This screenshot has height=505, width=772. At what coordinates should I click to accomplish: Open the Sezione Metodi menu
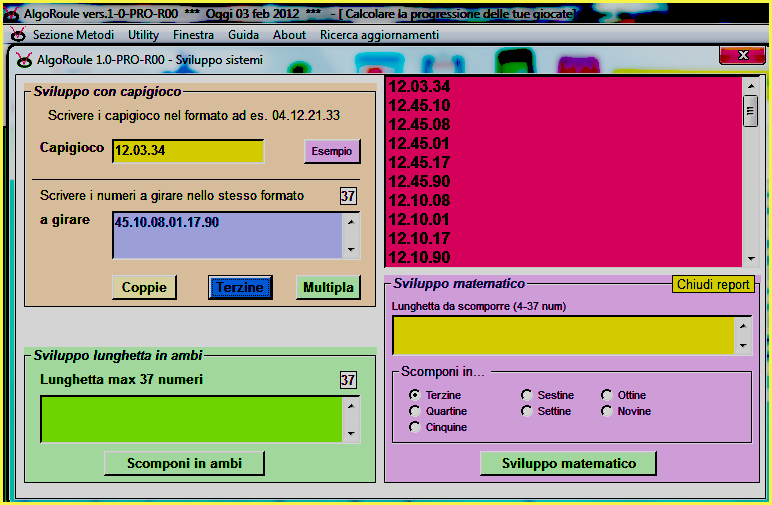point(73,35)
